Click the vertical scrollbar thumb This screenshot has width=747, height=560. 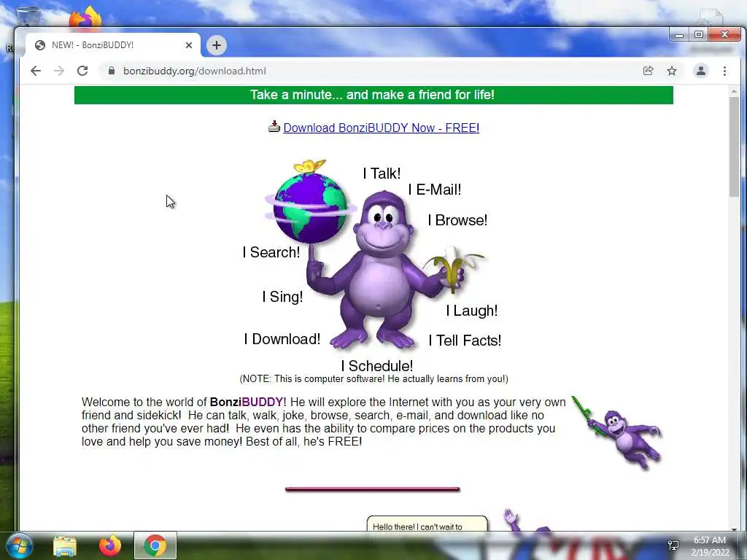[x=734, y=146]
